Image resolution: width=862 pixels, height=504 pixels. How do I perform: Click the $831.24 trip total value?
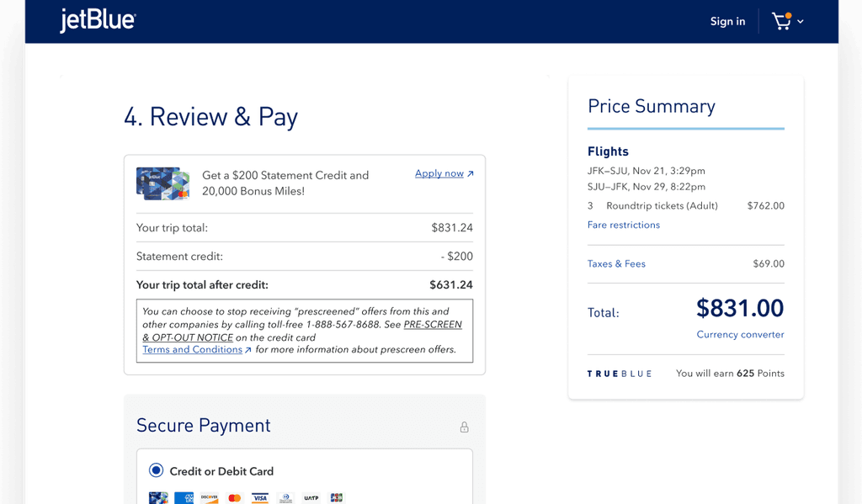[x=452, y=227]
